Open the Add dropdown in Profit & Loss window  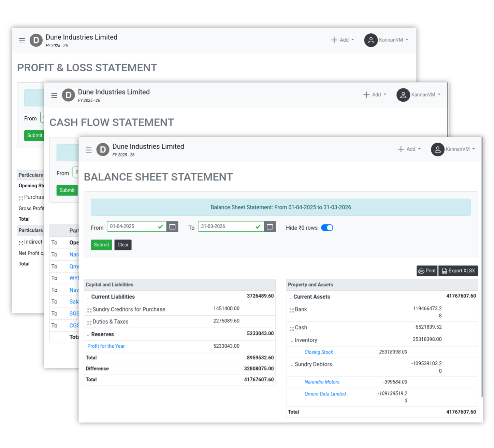[x=343, y=40]
